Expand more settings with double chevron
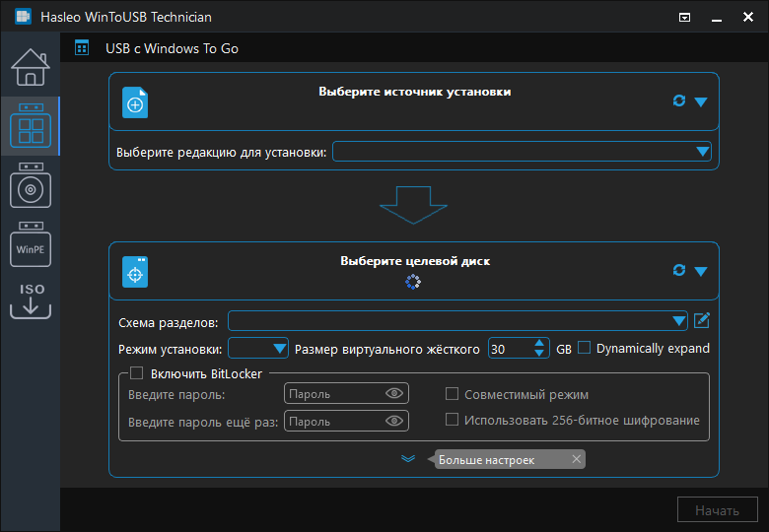This screenshot has width=769, height=532. (x=408, y=458)
